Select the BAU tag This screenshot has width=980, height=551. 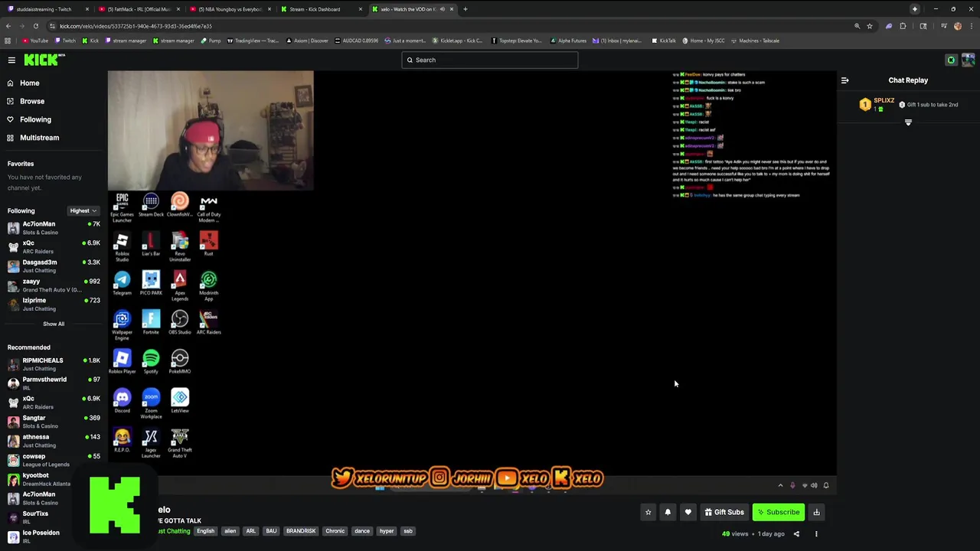pos(271,531)
